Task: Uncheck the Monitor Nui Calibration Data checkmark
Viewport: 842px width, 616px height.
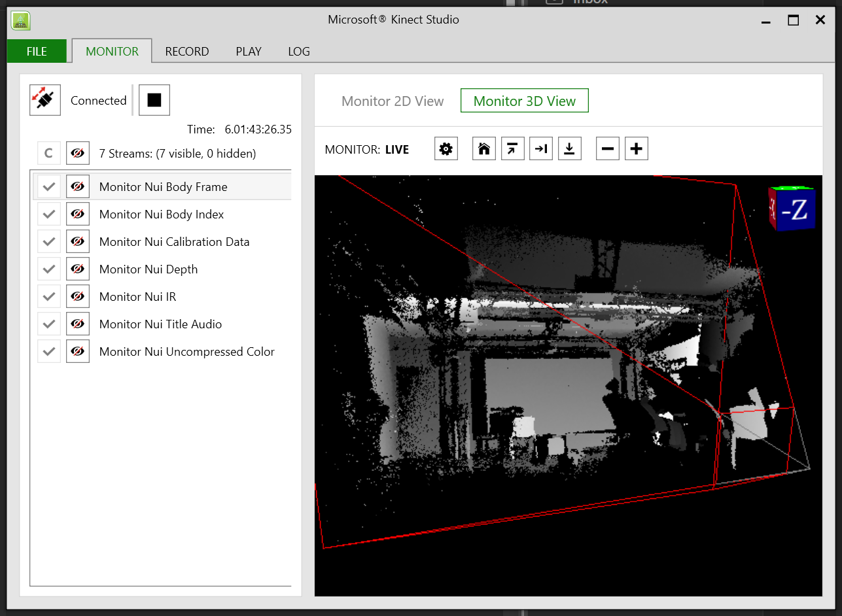Action: 48,241
